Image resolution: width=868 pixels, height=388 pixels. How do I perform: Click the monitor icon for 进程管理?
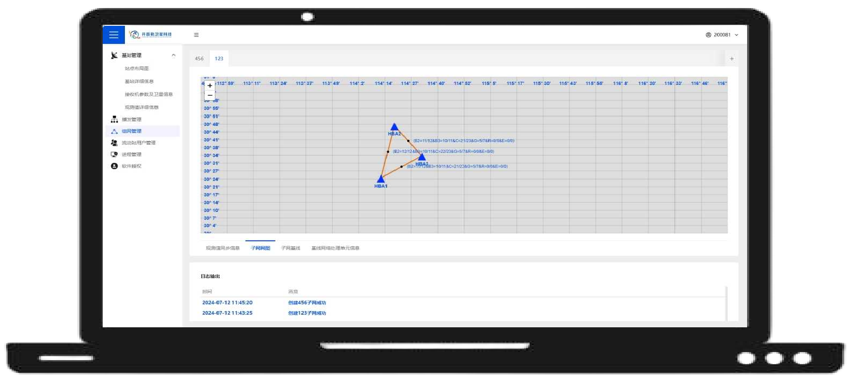pos(114,154)
